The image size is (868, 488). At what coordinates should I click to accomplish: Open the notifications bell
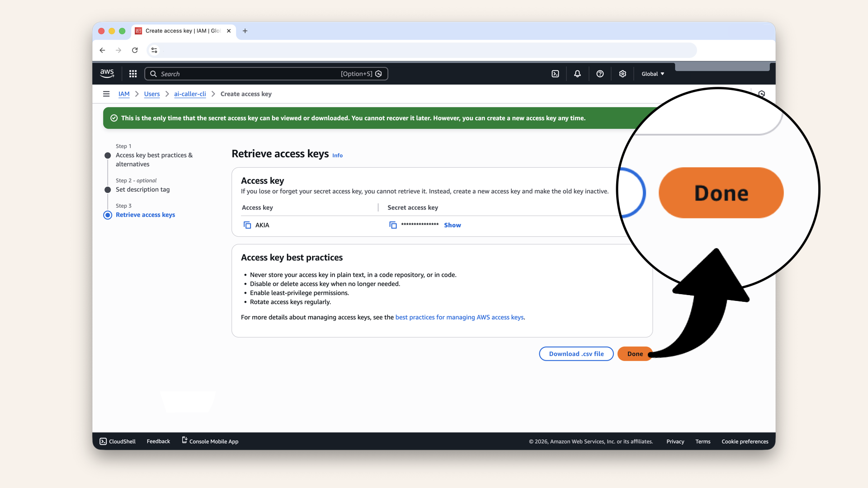pos(577,74)
